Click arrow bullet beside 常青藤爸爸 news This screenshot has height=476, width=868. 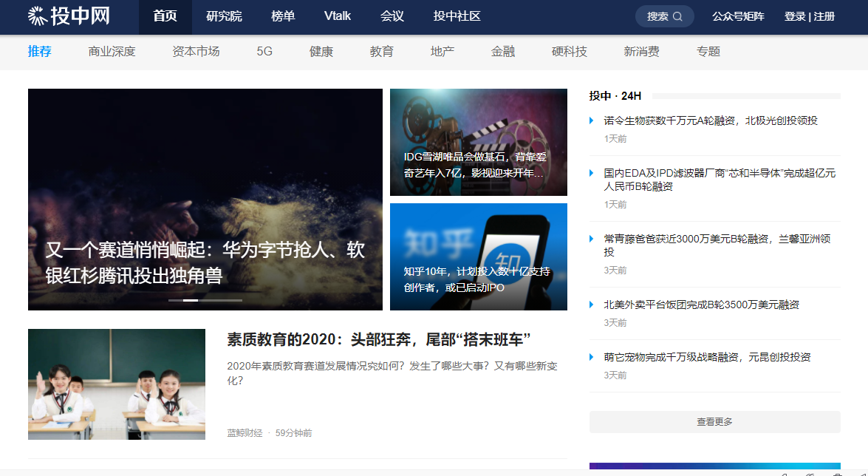pos(592,239)
